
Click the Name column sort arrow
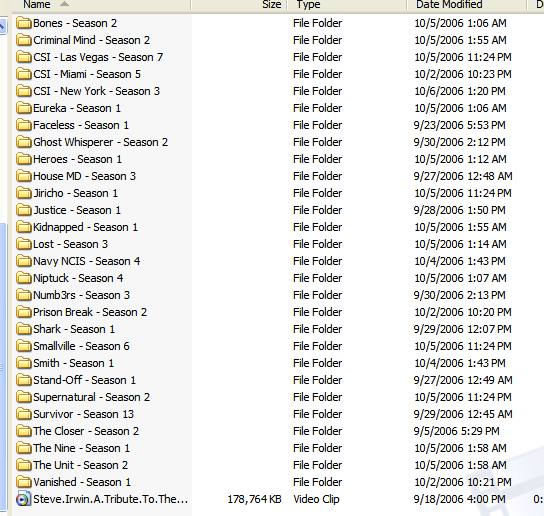pyautogui.click(x=64, y=4)
